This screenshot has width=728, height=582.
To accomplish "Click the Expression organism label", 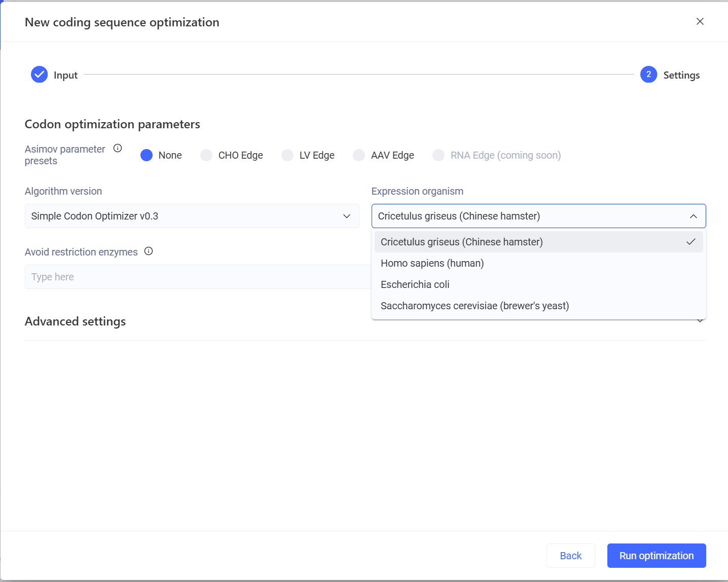I will pyautogui.click(x=417, y=191).
